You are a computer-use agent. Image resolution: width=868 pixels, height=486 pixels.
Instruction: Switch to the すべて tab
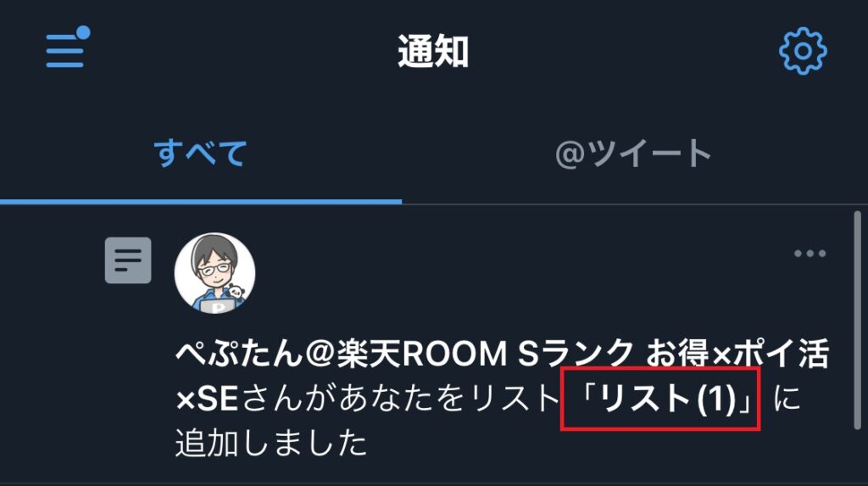tap(200, 154)
